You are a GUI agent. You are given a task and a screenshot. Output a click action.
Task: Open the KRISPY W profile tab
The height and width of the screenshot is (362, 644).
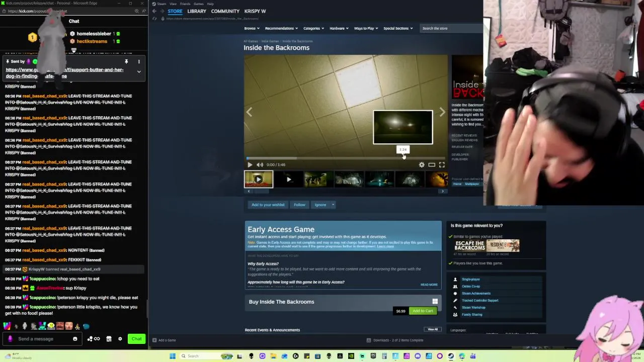255,11
